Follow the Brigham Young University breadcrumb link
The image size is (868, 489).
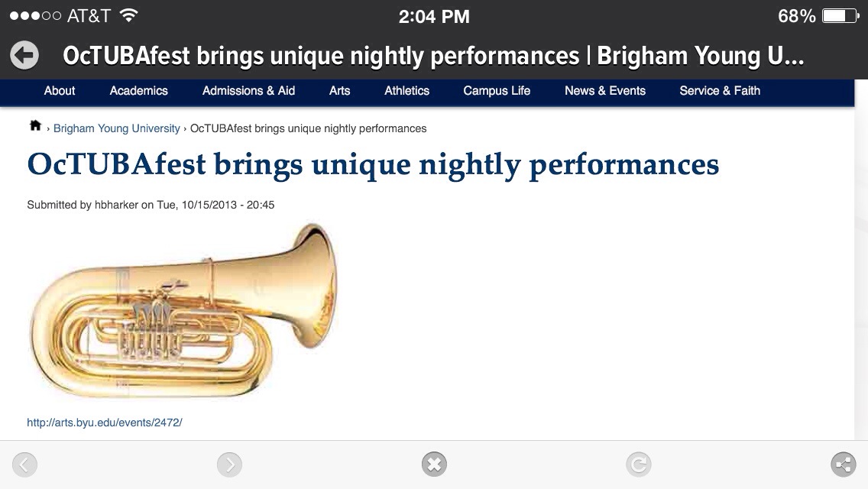(x=116, y=128)
